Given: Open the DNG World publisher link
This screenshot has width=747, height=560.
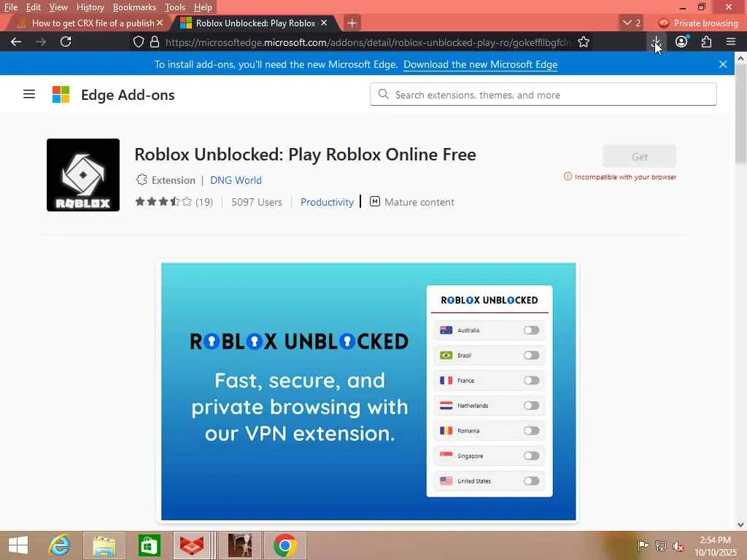Looking at the screenshot, I should point(236,180).
